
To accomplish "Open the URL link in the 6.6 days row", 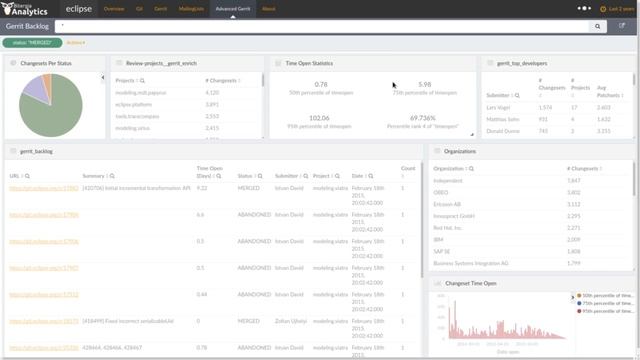I will (44, 215).
